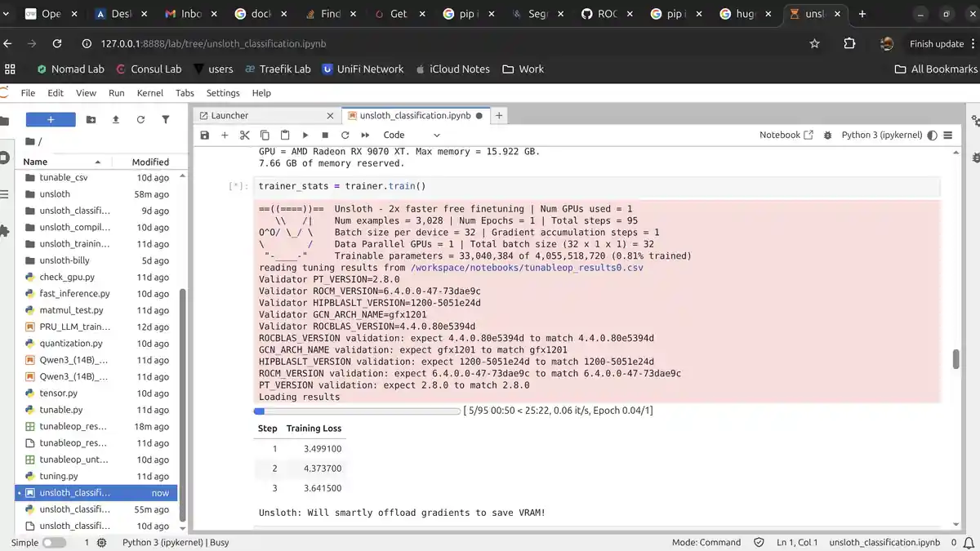Toggle Simple mode switch in status bar

click(54, 542)
